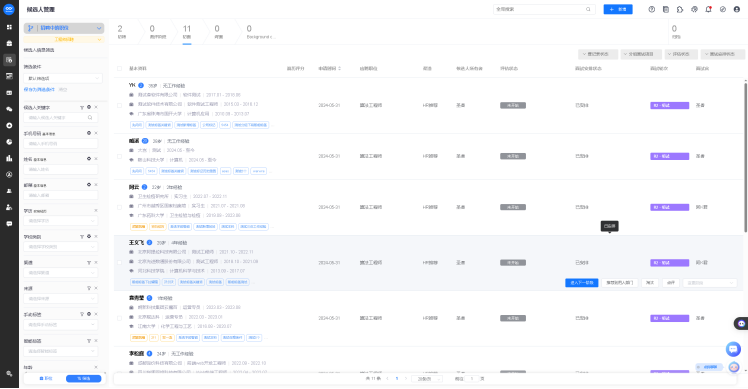The image size is (748, 389).
Task: Click the dark floating robot tab icon
Action: (x=741, y=324)
